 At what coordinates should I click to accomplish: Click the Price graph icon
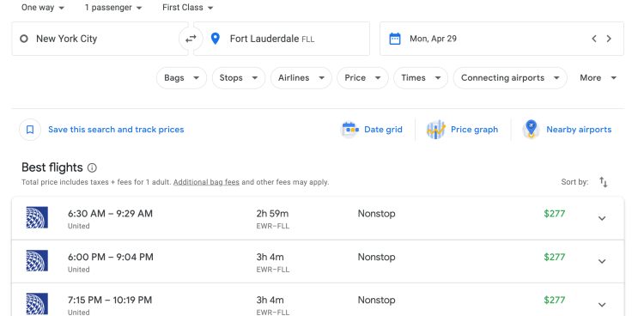[435, 130]
